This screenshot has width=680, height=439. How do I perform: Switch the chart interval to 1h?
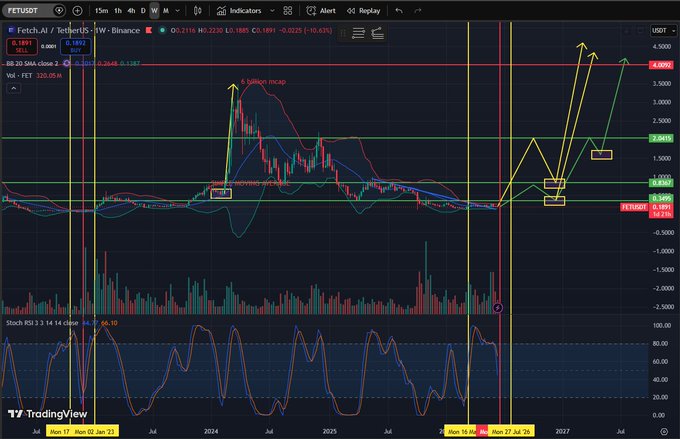(x=118, y=10)
